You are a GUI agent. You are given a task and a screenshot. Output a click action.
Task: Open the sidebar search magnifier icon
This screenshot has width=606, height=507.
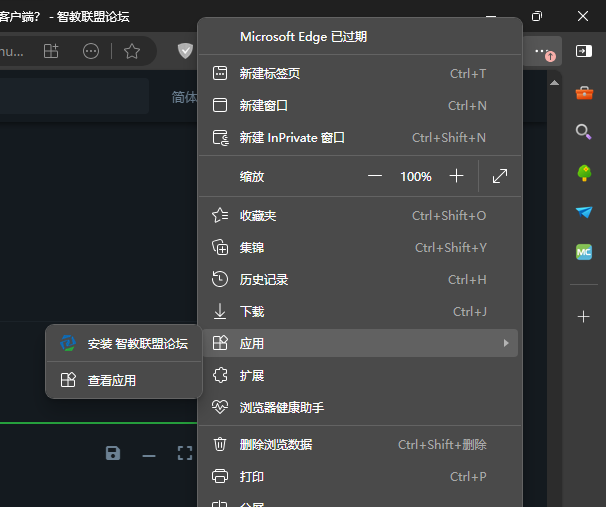(584, 132)
